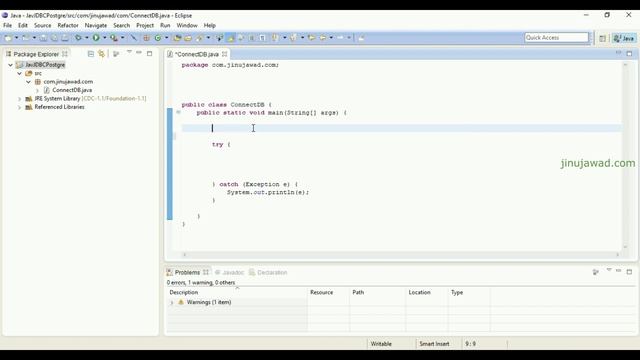
Task: Click the Search flashlight toolbar icon
Action: [x=199, y=38]
